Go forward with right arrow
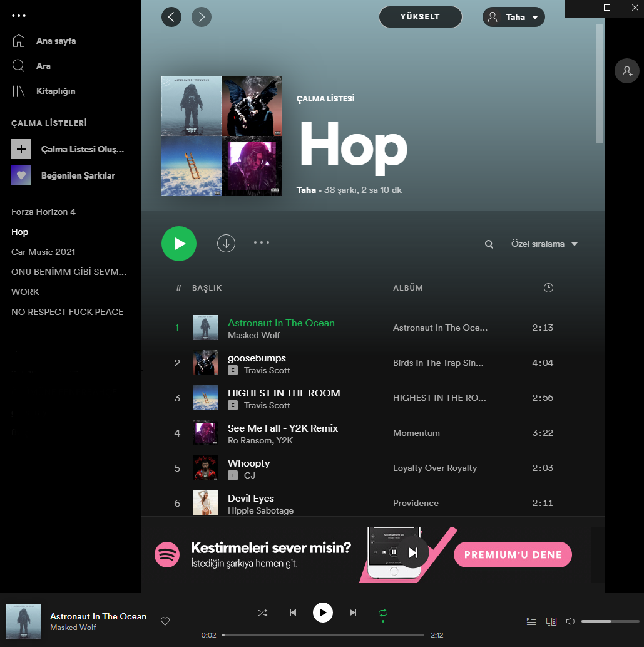The width and height of the screenshot is (644, 647). [x=202, y=17]
